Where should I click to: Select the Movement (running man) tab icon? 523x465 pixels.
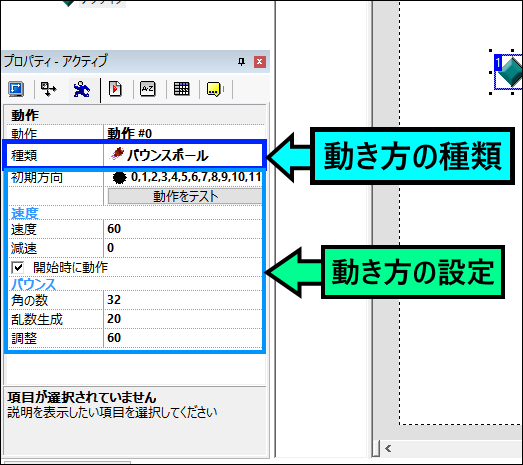[x=82, y=89]
